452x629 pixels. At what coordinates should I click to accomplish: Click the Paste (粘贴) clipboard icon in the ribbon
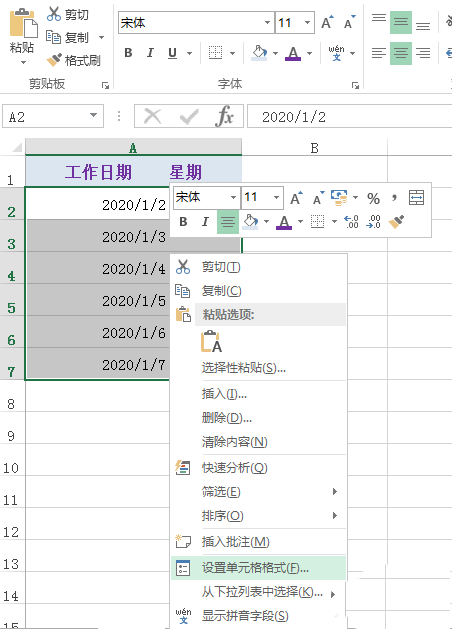click(22, 24)
